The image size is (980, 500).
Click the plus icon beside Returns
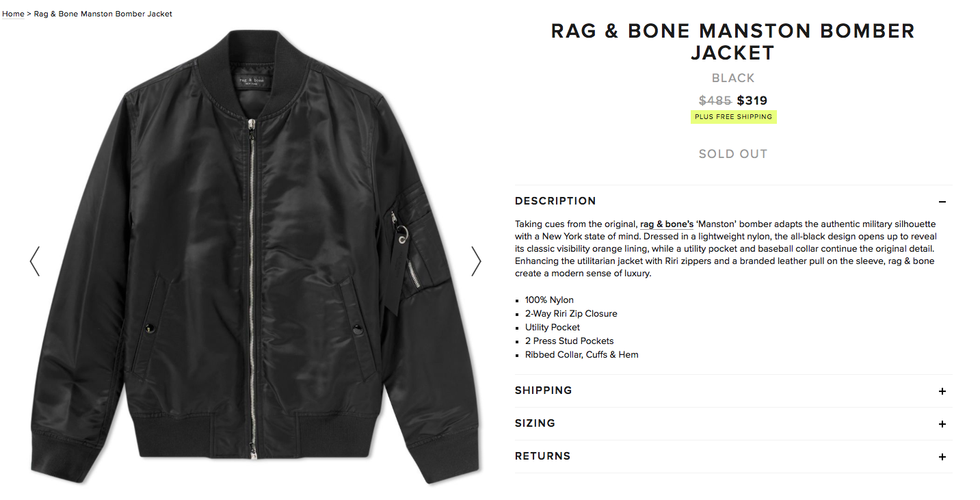942,457
